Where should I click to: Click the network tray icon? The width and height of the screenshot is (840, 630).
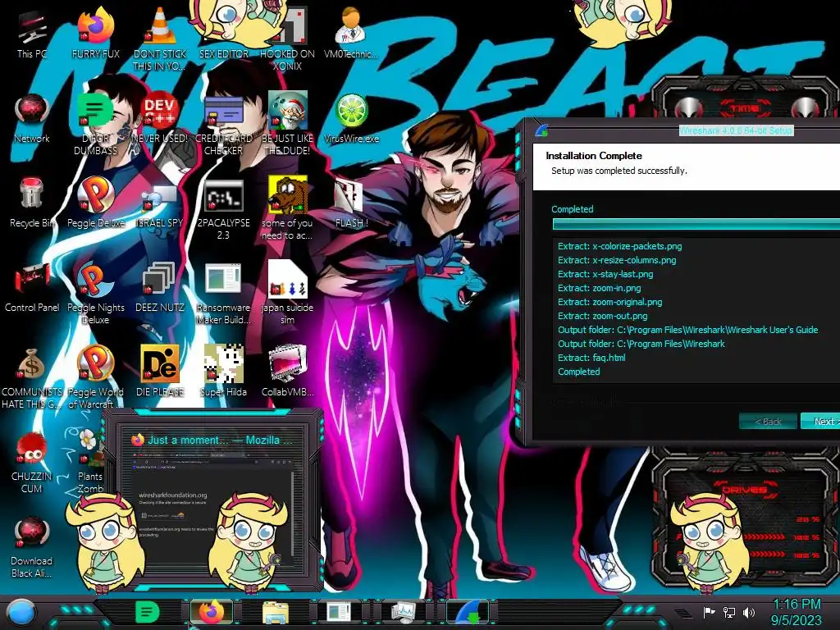pos(728,612)
